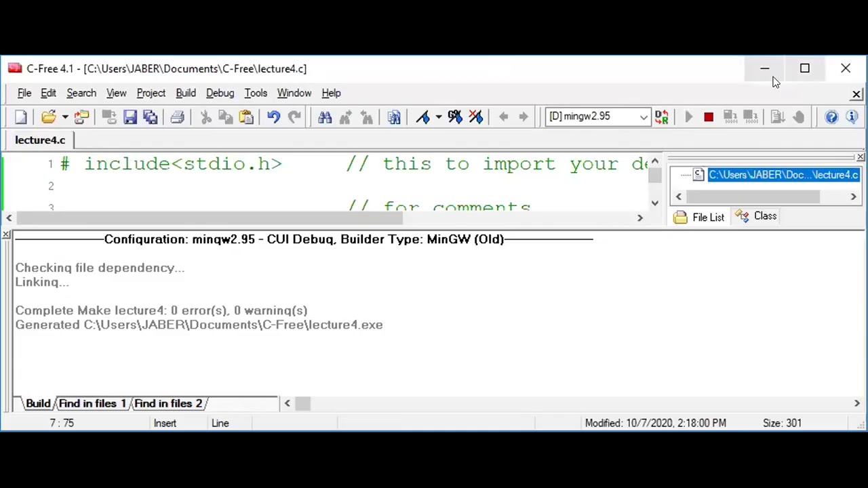Click the Insert mode status bar entry
This screenshot has width=868, height=488.
pyautogui.click(x=165, y=423)
